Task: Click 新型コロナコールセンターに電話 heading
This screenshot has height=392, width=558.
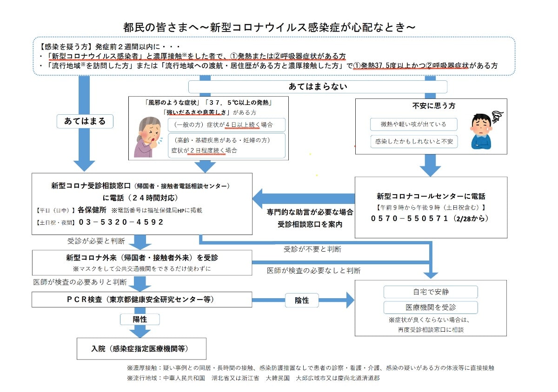Action: pos(431,196)
